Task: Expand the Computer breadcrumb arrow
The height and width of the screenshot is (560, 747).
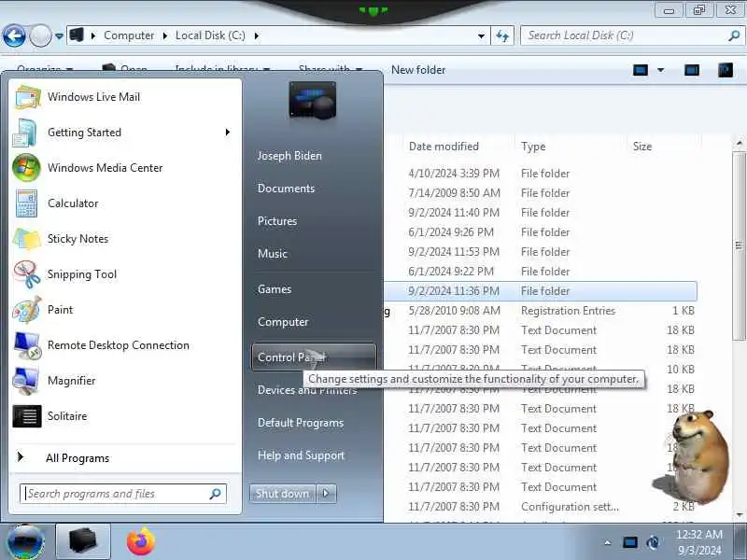Action: 165,35
